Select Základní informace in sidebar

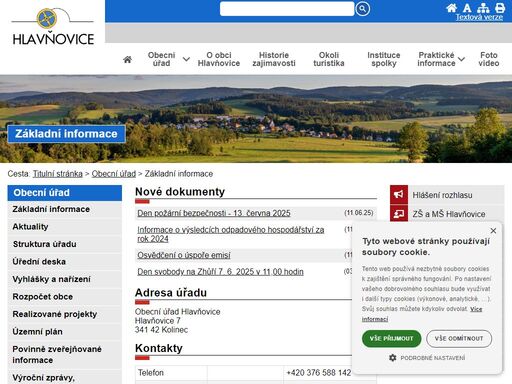(65, 209)
